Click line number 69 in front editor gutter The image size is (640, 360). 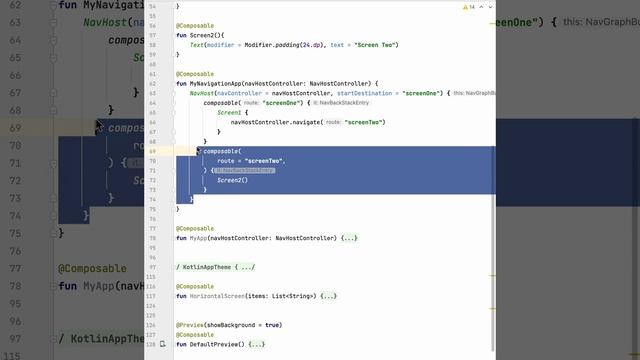point(153,151)
